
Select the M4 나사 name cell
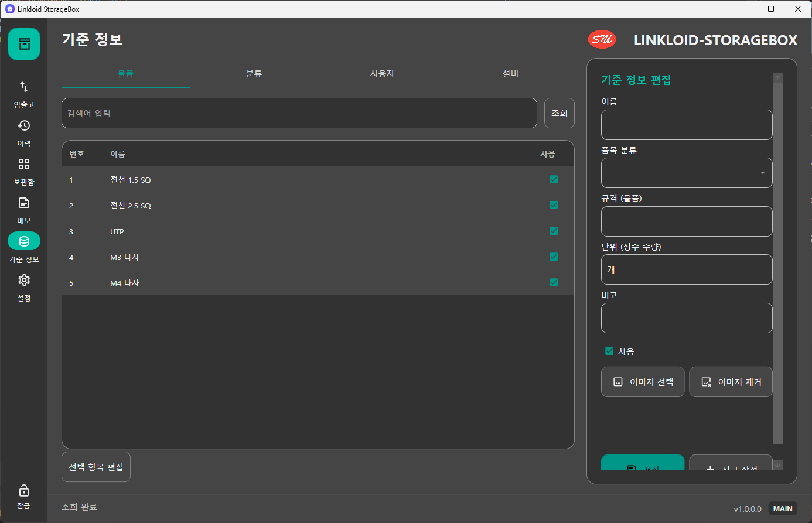click(125, 283)
